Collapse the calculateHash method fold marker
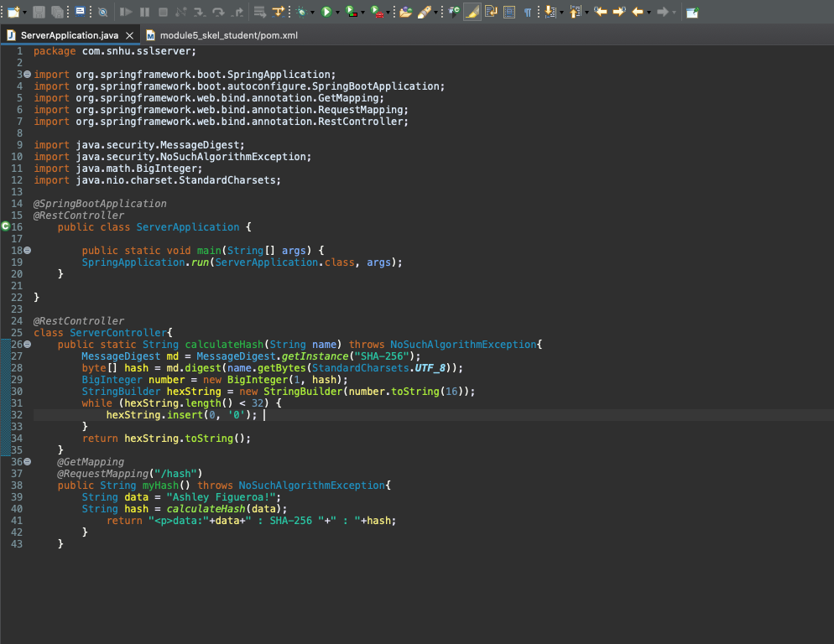The width and height of the screenshot is (834, 644). point(28,344)
